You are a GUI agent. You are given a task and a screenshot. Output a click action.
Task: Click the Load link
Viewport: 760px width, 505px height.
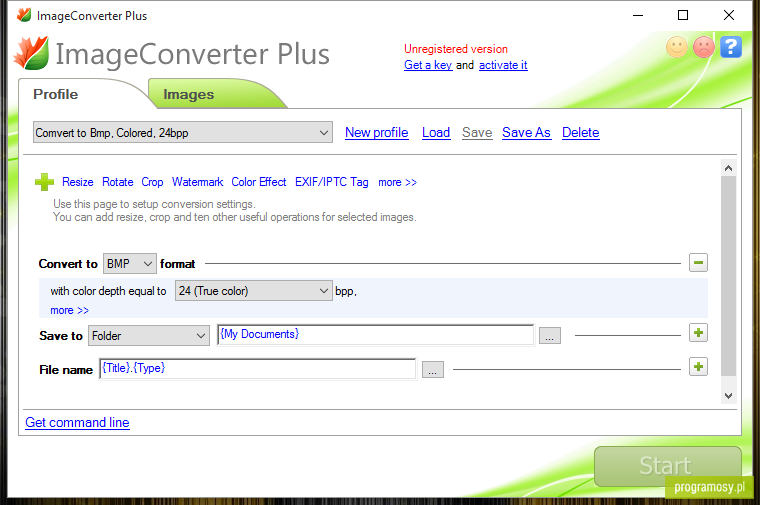click(436, 132)
